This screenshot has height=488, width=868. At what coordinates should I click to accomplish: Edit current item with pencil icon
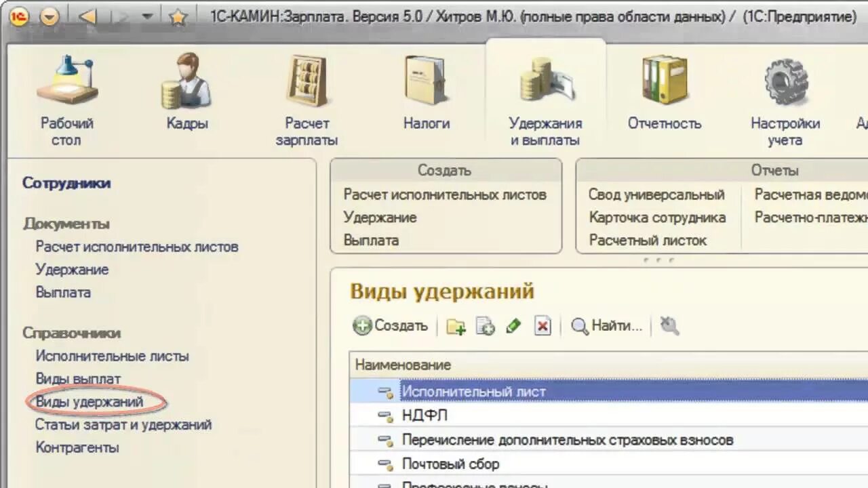point(513,326)
